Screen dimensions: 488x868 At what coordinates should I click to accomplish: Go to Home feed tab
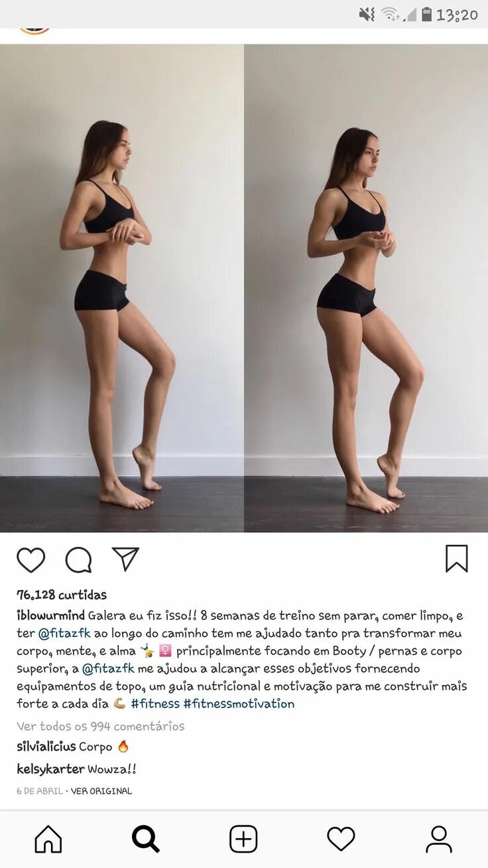point(48,839)
